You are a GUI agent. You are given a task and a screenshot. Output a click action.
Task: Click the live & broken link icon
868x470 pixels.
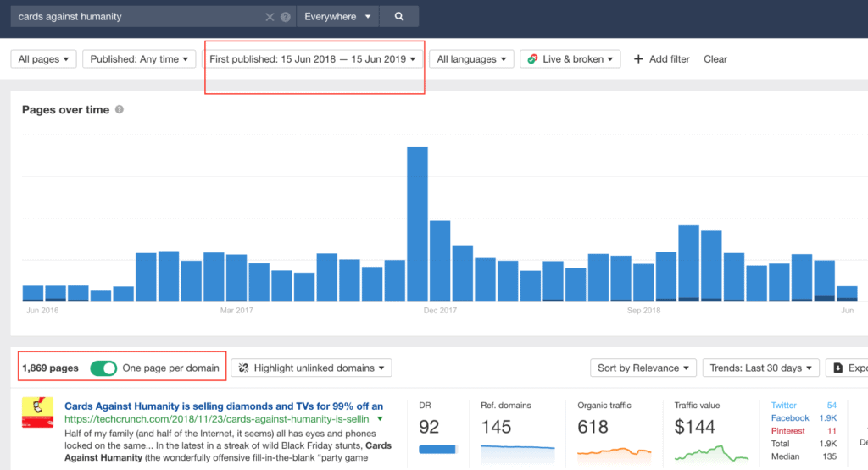tap(532, 59)
